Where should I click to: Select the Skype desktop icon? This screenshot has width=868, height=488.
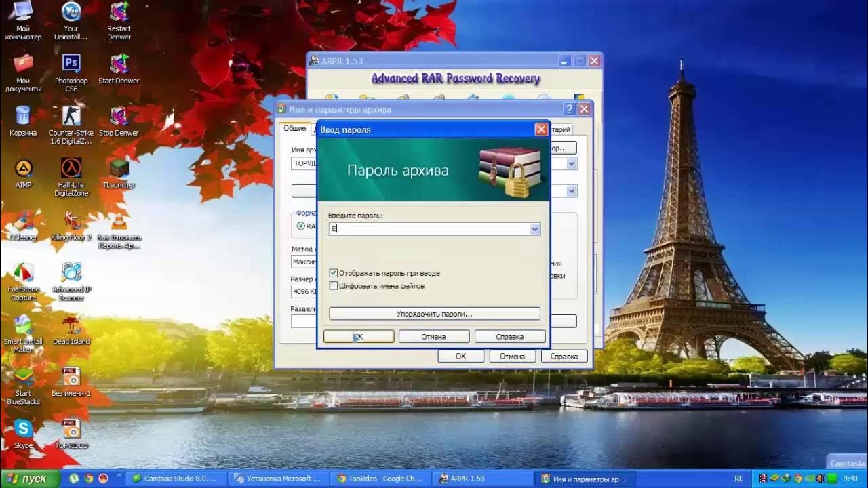click(23, 434)
